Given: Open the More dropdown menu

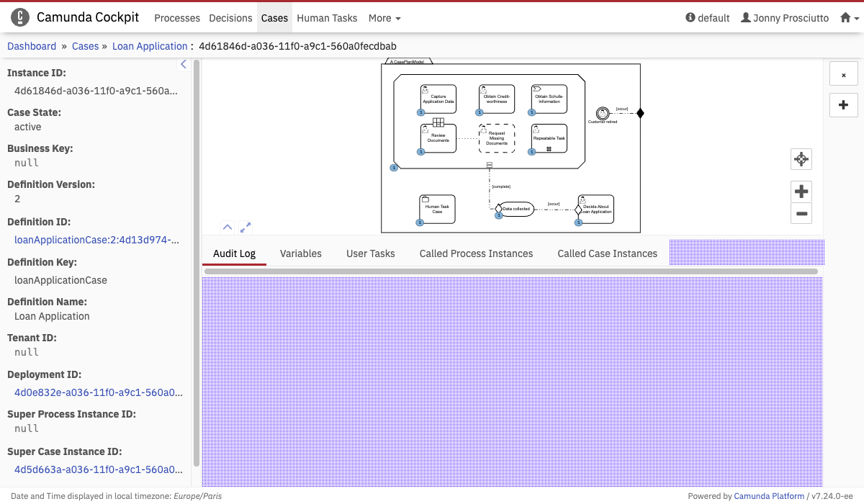Looking at the screenshot, I should point(384,18).
